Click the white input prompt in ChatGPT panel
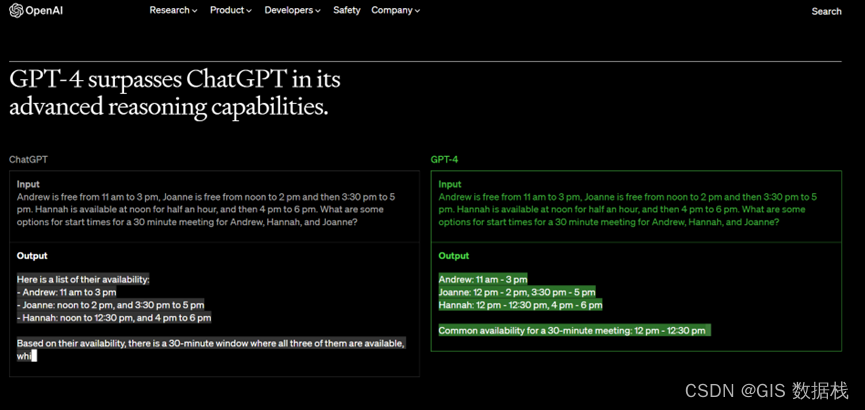Screen dimensions: 865x410 click(x=206, y=210)
